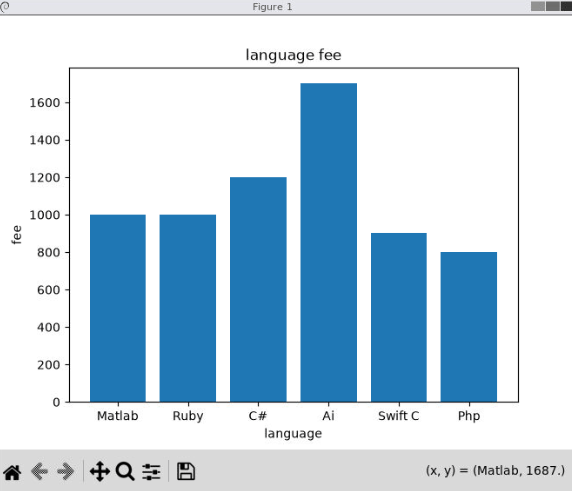The height and width of the screenshot is (491, 572).
Task: Save the figure with floppy disk icon
Action: (186, 471)
